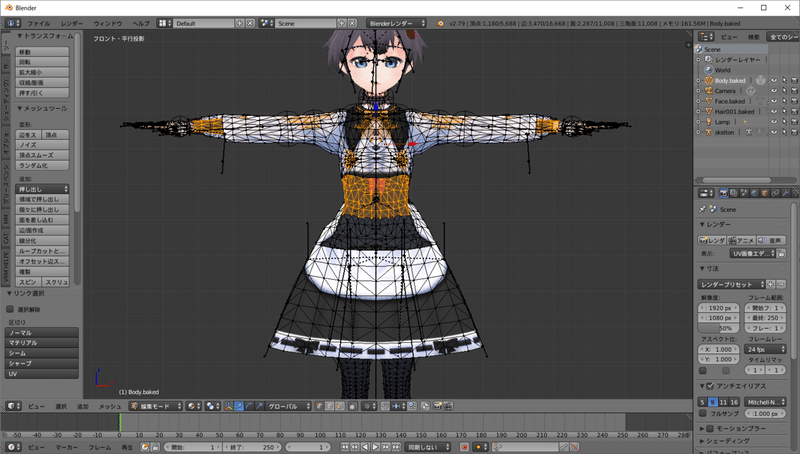Expand the Body.baked outliner item
The height and width of the screenshot is (454, 800).
tap(698, 81)
